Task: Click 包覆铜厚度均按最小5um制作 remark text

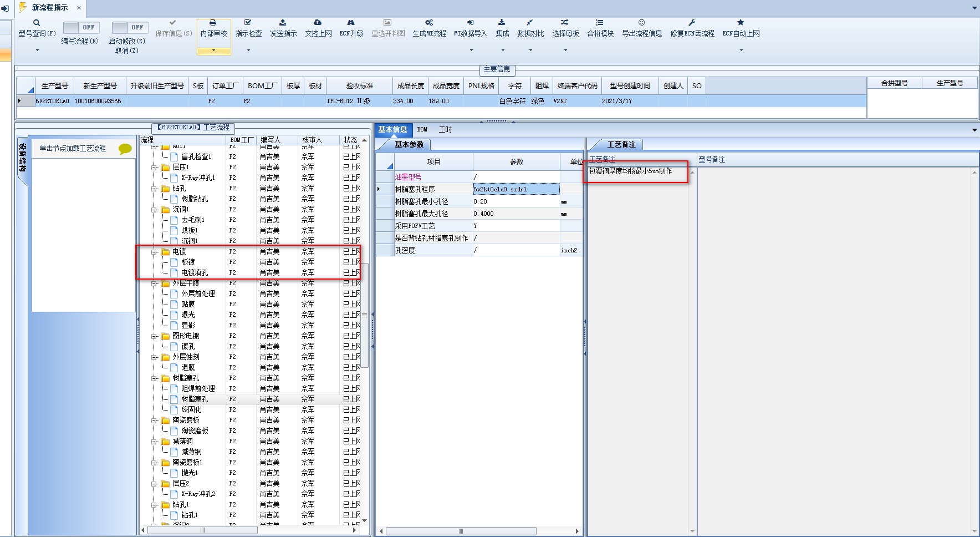Action: coord(630,171)
